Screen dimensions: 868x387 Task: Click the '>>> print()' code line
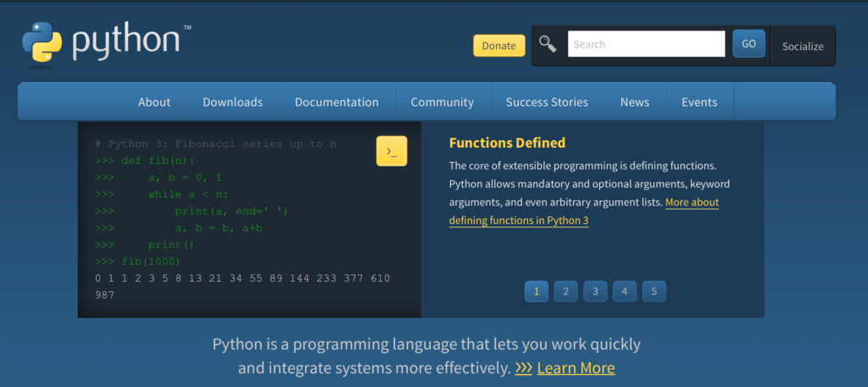(144, 244)
